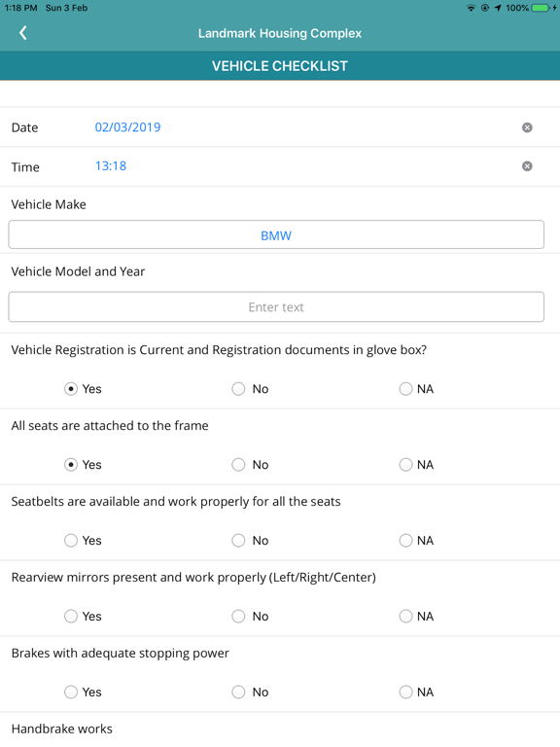Tap the VEHICLE CHECKLIST heading
Screen dimensions: 560x747
[280, 66]
